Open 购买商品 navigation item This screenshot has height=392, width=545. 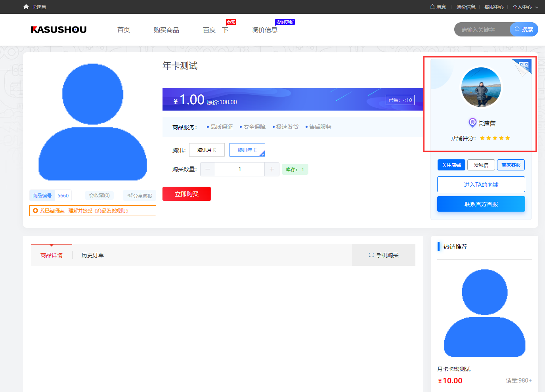tap(166, 30)
